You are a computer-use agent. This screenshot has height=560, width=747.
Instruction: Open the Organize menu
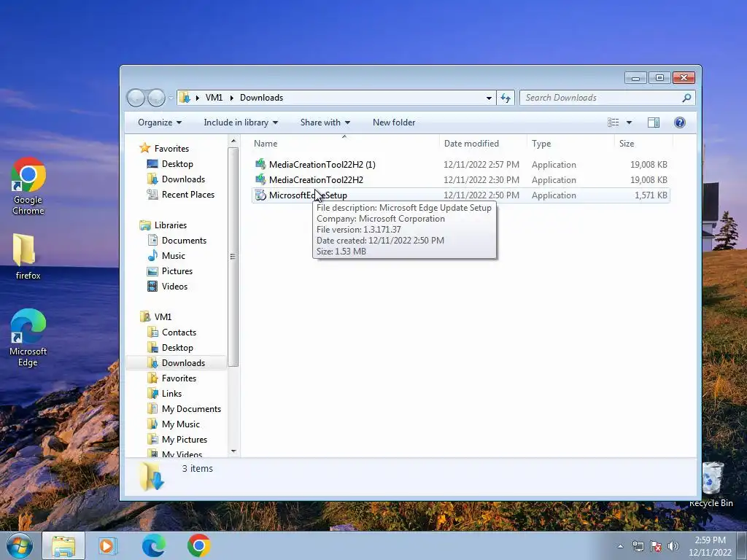160,122
